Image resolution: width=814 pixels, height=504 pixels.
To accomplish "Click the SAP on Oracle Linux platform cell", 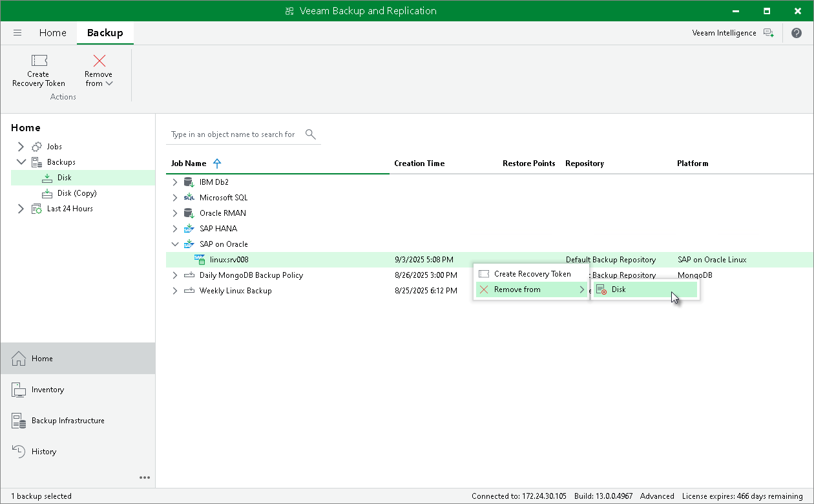I will coord(712,260).
